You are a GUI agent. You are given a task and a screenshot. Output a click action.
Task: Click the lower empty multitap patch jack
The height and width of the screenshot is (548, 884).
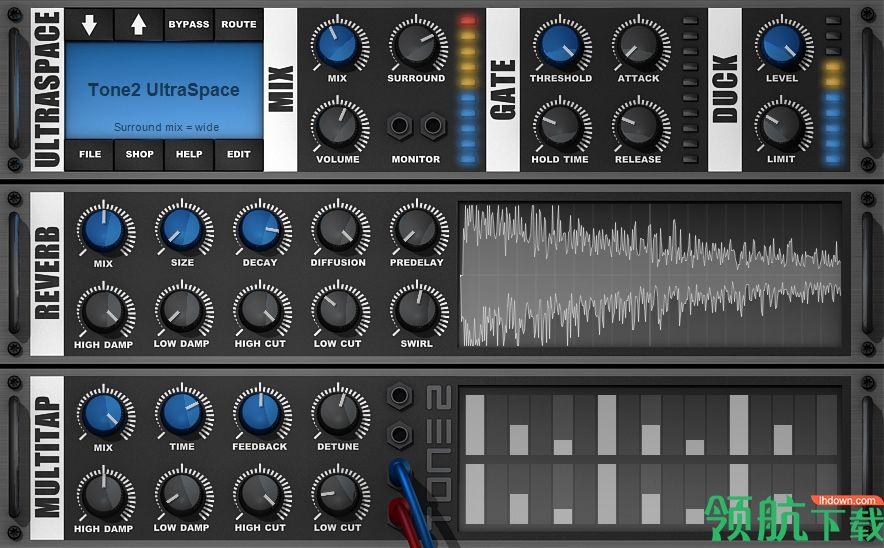399,435
